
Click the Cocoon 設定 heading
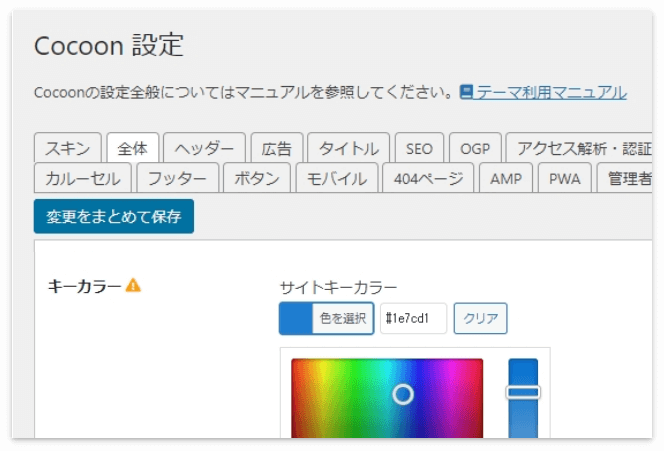(109, 45)
